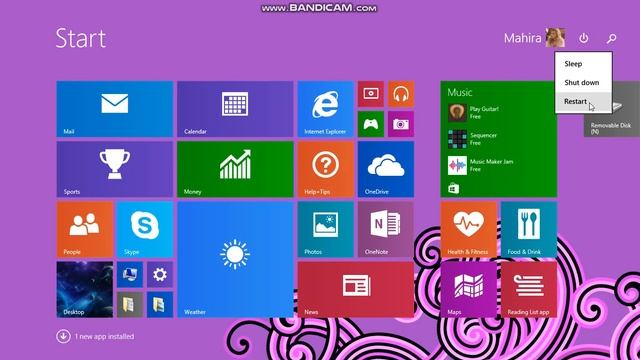Open the OneNote tile
640x360 pixels.
tap(386, 229)
